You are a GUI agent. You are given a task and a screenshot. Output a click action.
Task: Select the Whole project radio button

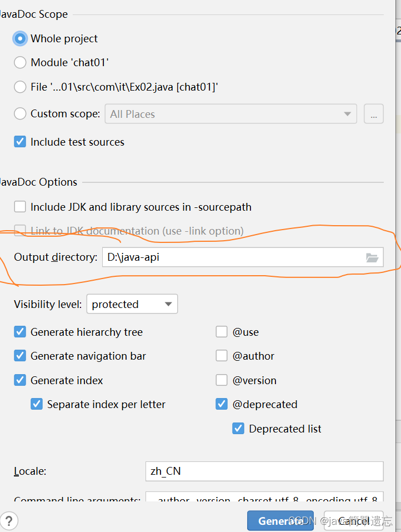(x=20, y=39)
